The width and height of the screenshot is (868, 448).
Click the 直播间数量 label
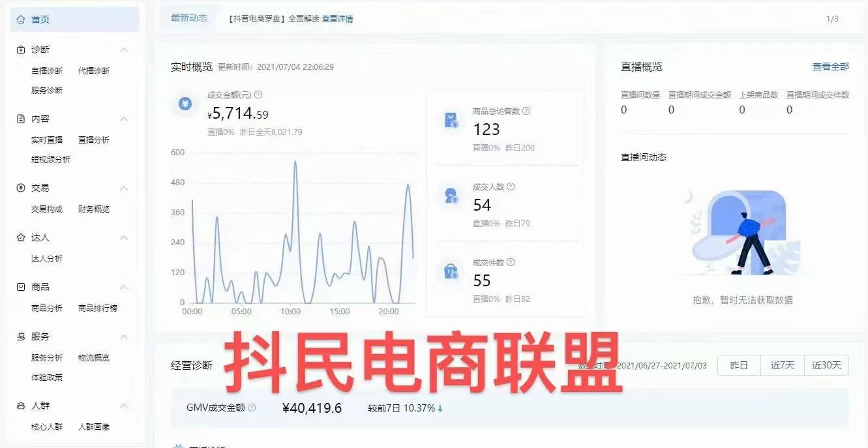point(640,95)
